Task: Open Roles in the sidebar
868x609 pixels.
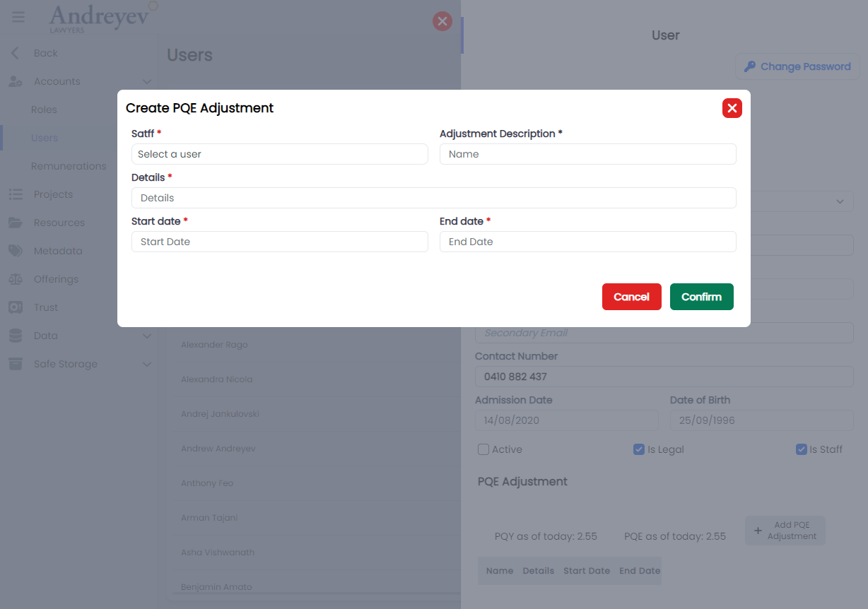Action: 44,110
